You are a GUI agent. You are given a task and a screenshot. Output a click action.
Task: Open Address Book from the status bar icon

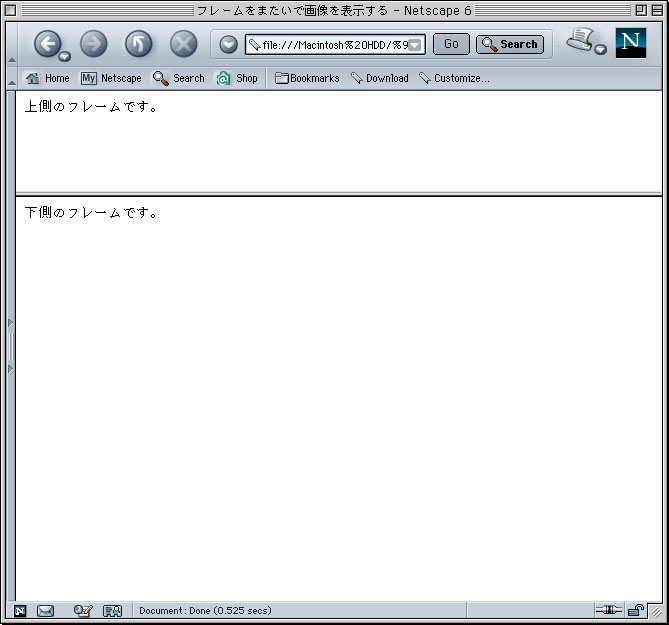point(113,611)
